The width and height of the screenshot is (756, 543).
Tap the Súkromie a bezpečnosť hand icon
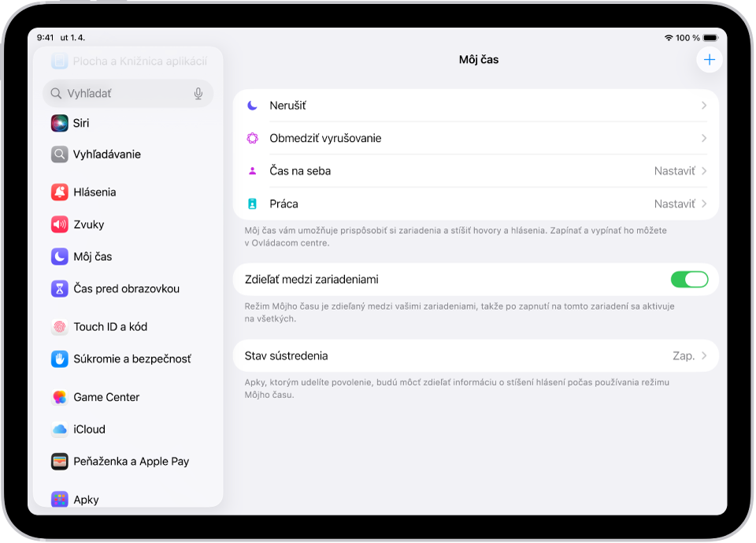(59, 359)
